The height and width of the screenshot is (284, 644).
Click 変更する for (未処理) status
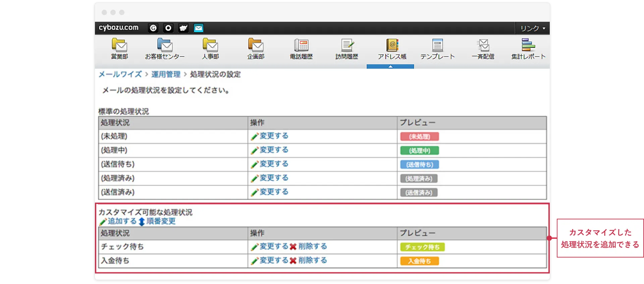pos(274,136)
